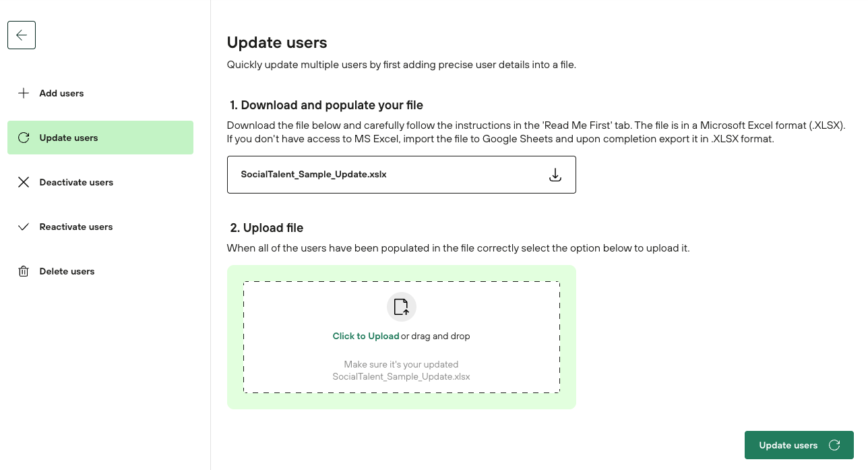
Task: Click the checkmark icon beside Reactivate users
Action: click(24, 227)
